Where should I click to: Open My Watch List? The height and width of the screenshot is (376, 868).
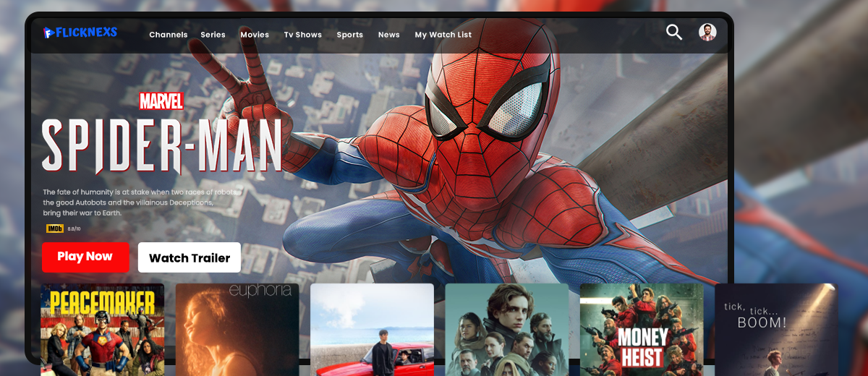(x=443, y=35)
